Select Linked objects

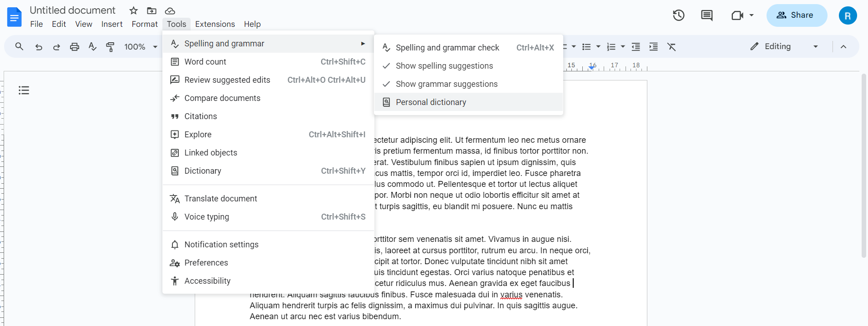coord(268,153)
